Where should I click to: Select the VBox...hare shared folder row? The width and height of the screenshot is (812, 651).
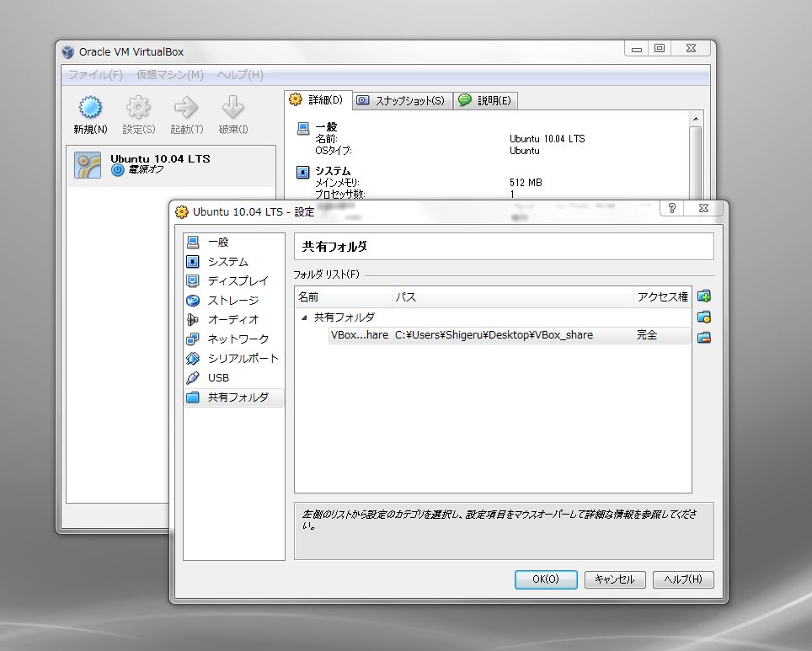(510, 335)
